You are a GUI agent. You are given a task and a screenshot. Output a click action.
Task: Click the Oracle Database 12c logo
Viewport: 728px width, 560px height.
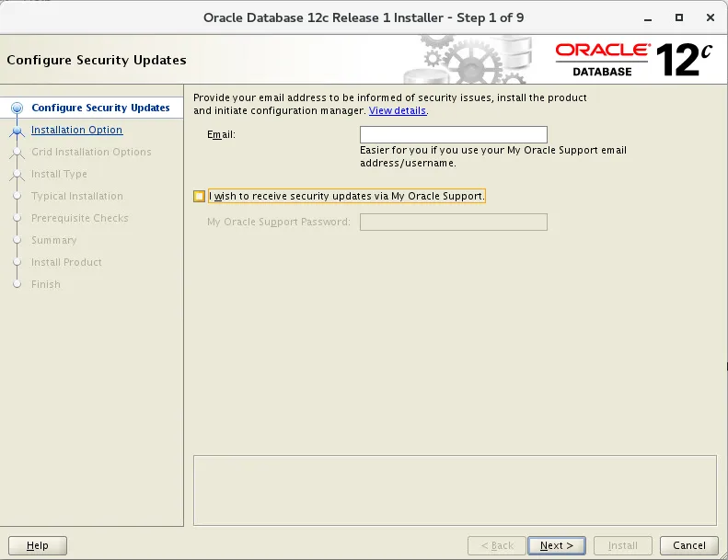[x=634, y=60]
